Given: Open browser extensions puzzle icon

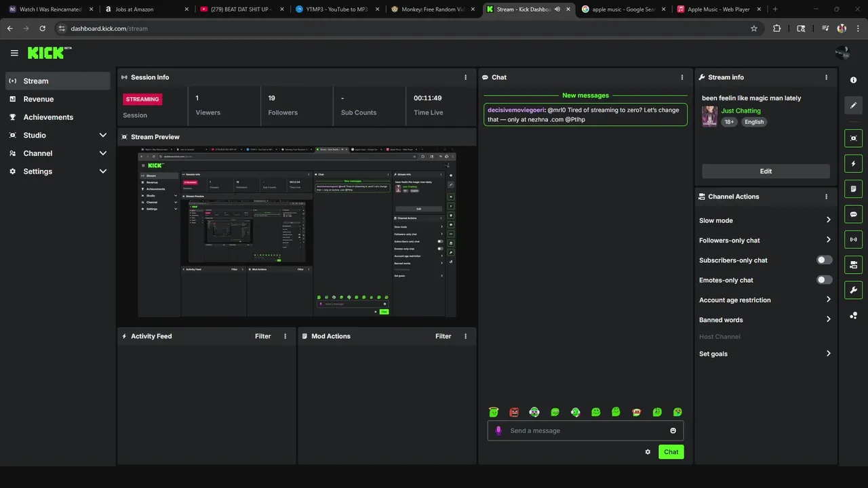Looking at the screenshot, I should pyautogui.click(x=777, y=28).
